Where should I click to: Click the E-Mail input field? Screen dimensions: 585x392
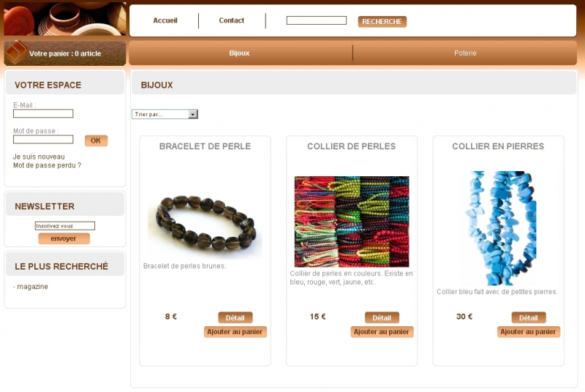point(43,113)
